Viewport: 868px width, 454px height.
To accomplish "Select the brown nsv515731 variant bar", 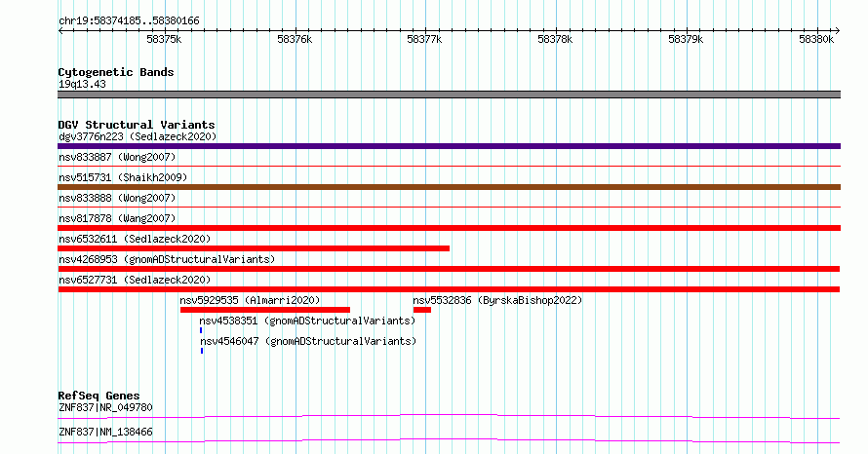I will [x=449, y=187].
